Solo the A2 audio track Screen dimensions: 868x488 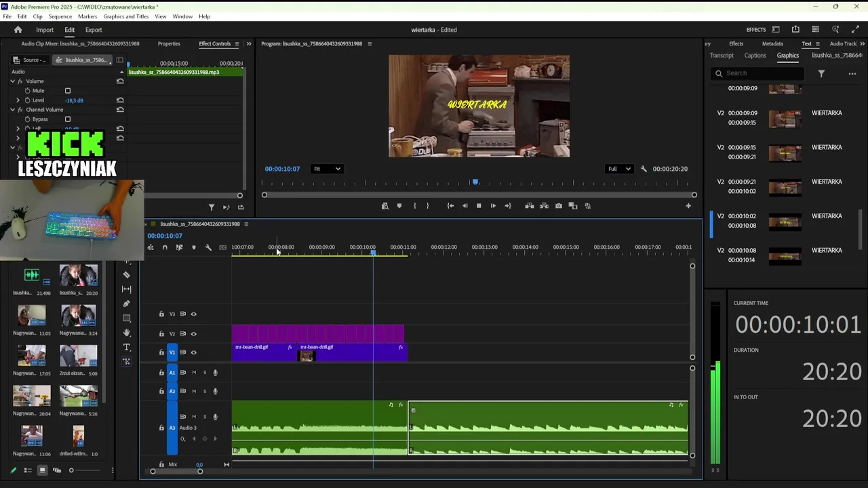[205, 391]
